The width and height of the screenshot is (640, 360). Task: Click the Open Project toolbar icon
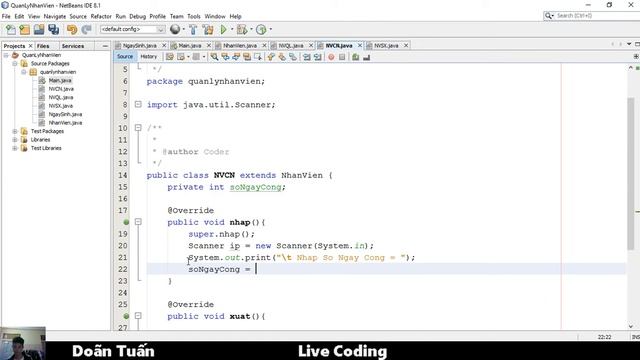click(x=39, y=29)
